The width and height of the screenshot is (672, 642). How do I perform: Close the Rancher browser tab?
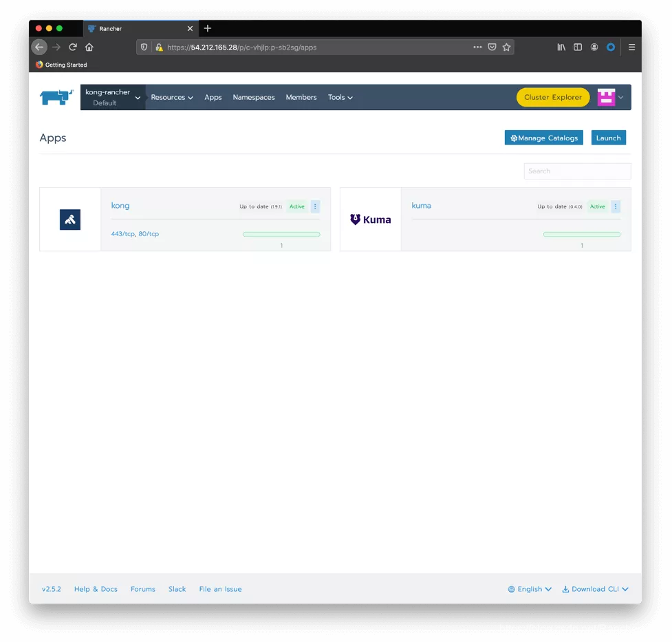(190, 28)
